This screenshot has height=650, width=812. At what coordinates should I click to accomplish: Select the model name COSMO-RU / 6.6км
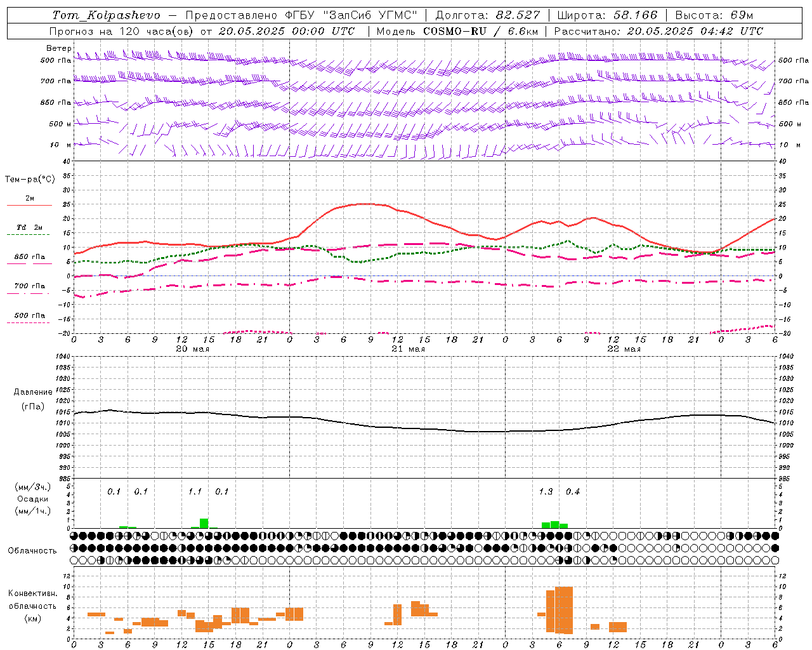(x=481, y=30)
